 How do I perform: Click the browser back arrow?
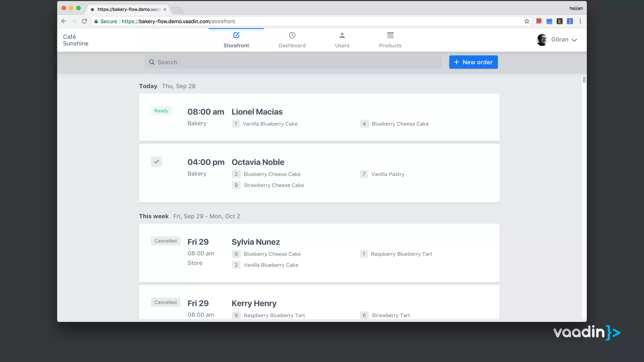[64, 21]
